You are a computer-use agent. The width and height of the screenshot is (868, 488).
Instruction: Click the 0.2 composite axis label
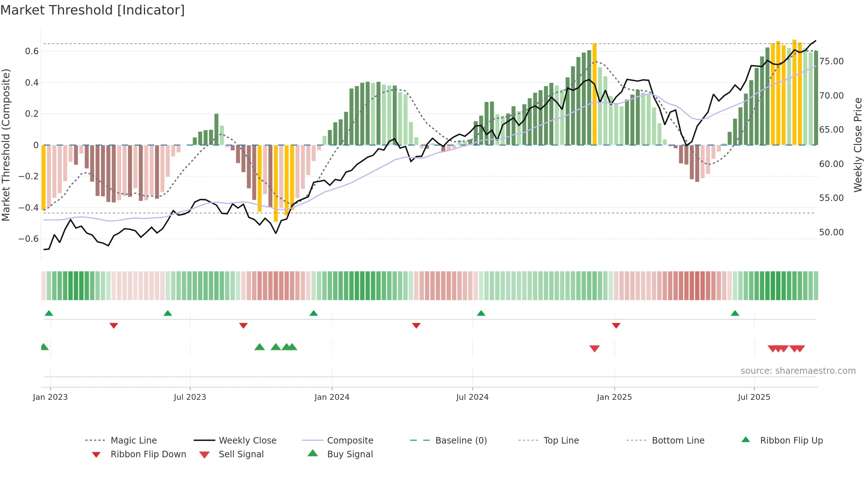pyautogui.click(x=32, y=114)
